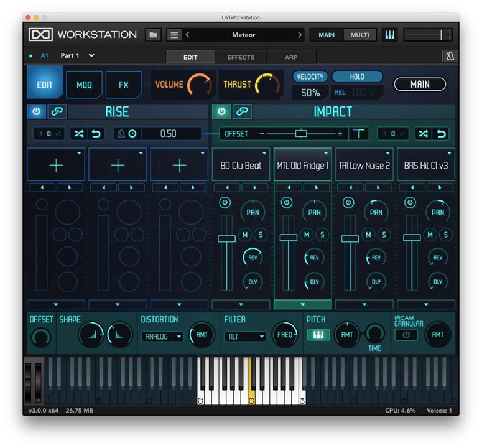Go to previous preset with left arrow
Viewport: 482px width, 448px height.
click(187, 35)
